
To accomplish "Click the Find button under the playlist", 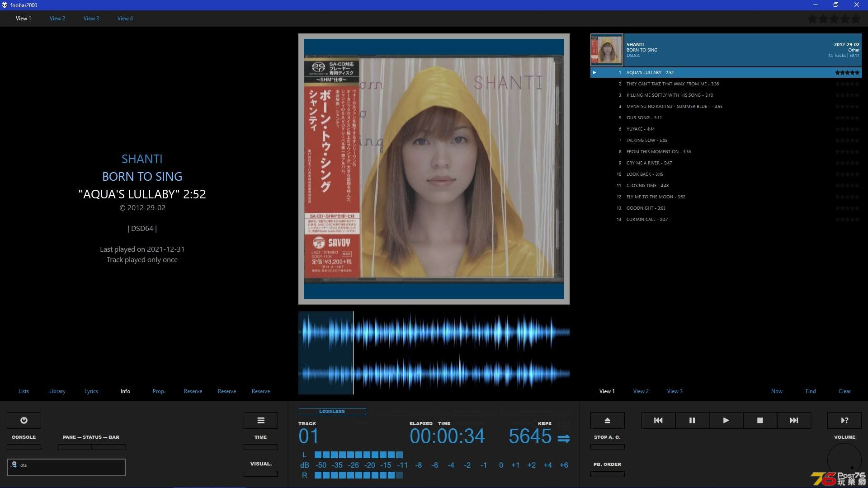I will [x=811, y=391].
